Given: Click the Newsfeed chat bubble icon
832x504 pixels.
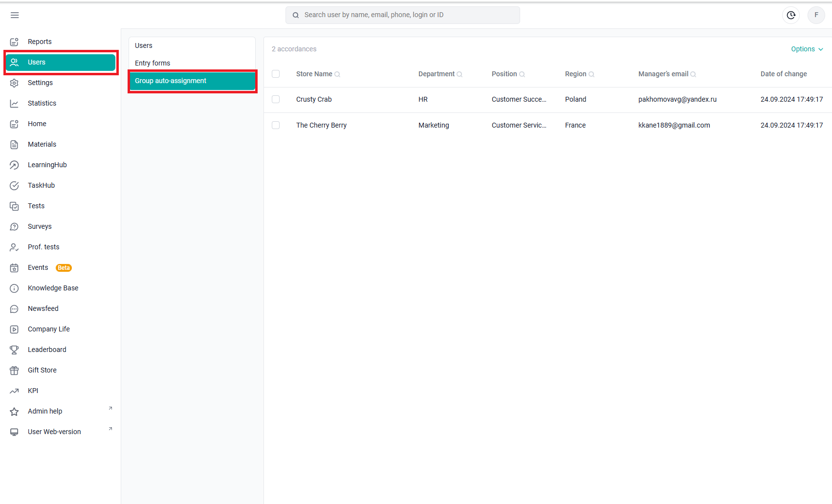Looking at the screenshot, I should coord(14,309).
